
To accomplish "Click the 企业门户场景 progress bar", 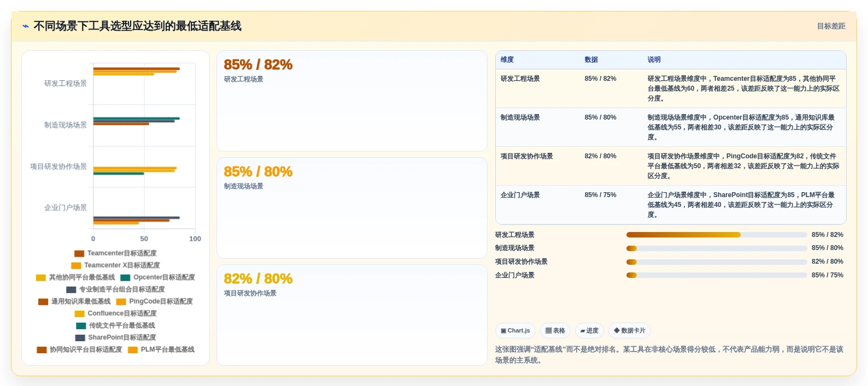I will (x=717, y=275).
